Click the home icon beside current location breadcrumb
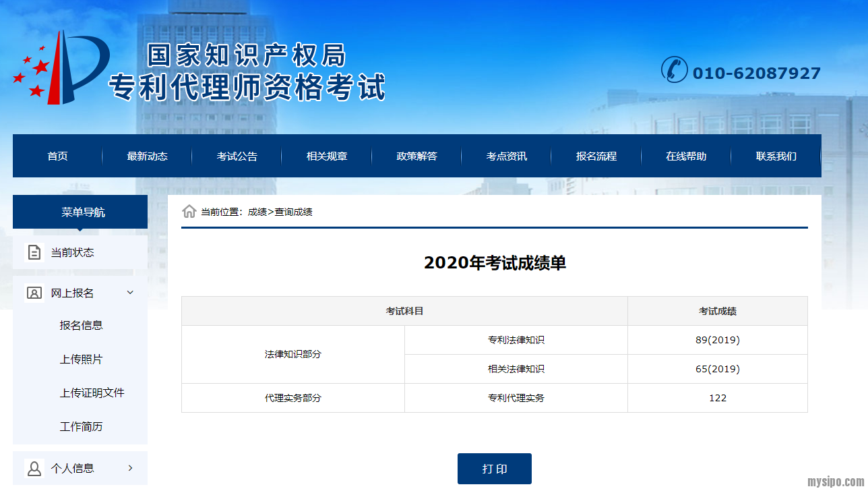 [x=189, y=212]
